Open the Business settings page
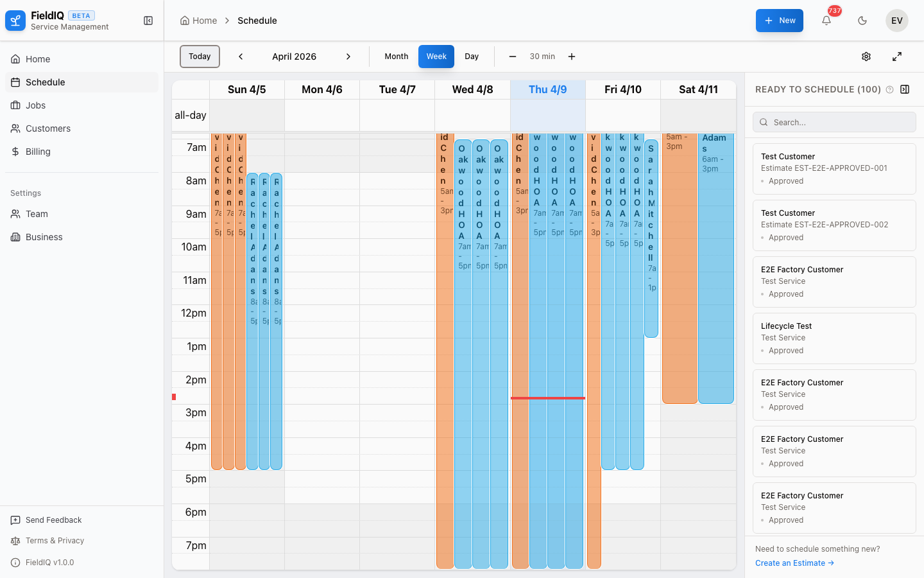 (43, 237)
